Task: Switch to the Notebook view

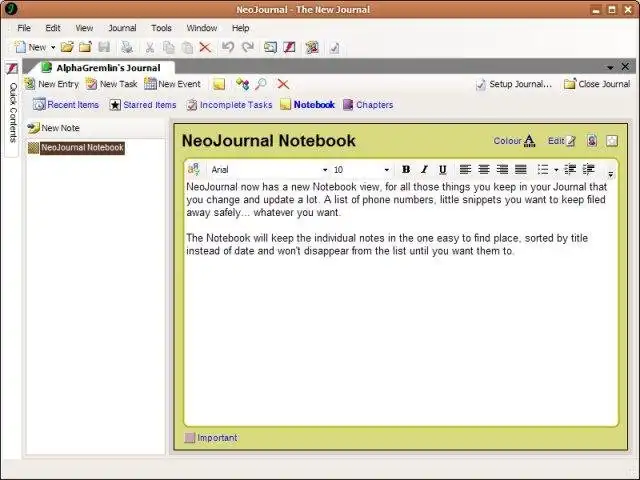Action: [308, 105]
